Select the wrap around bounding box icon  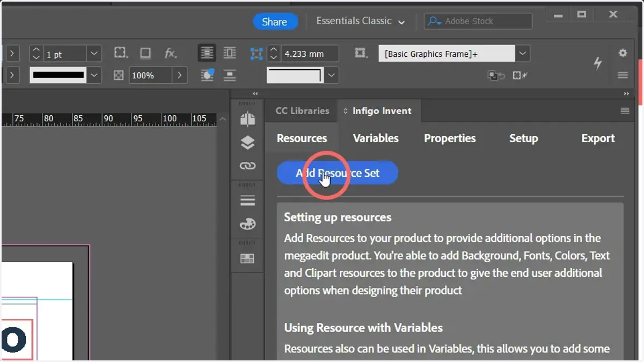pos(230,53)
